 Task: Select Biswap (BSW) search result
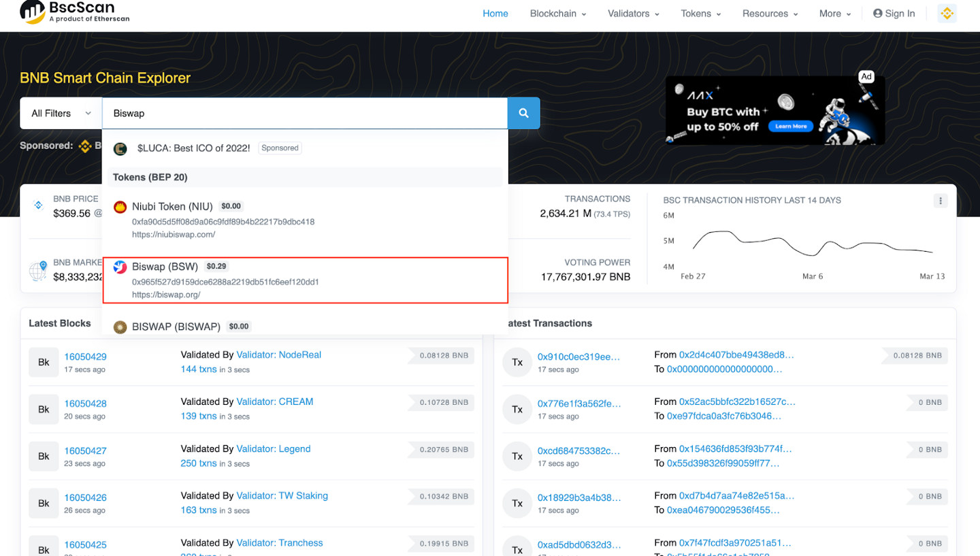coord(306,280)
